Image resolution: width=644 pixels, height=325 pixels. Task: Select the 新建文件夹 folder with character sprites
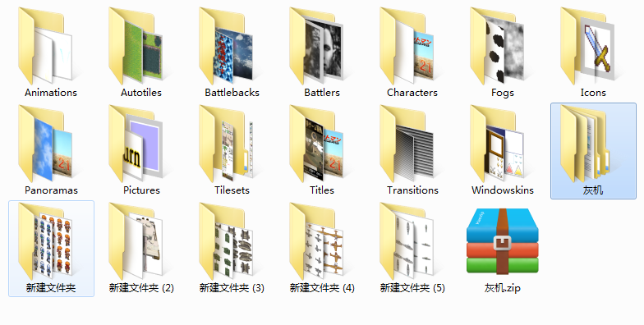coord(45,241)
